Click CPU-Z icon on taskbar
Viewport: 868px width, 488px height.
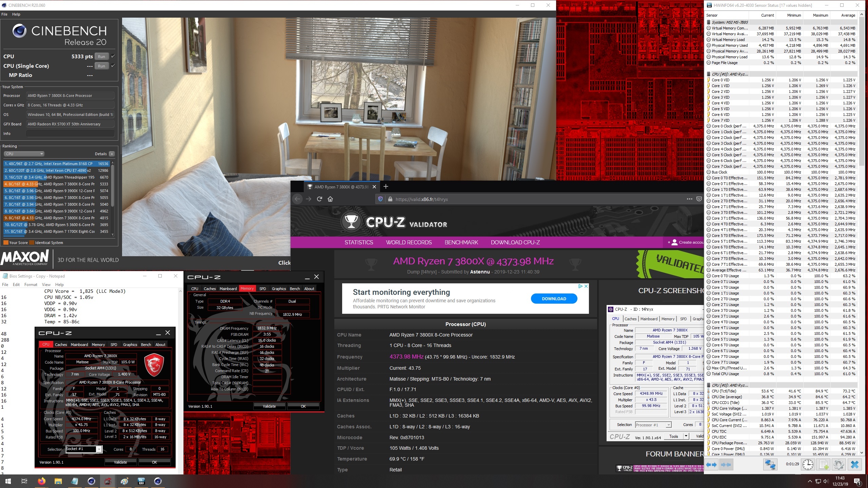pyautogui.click(x=108, y=481)
